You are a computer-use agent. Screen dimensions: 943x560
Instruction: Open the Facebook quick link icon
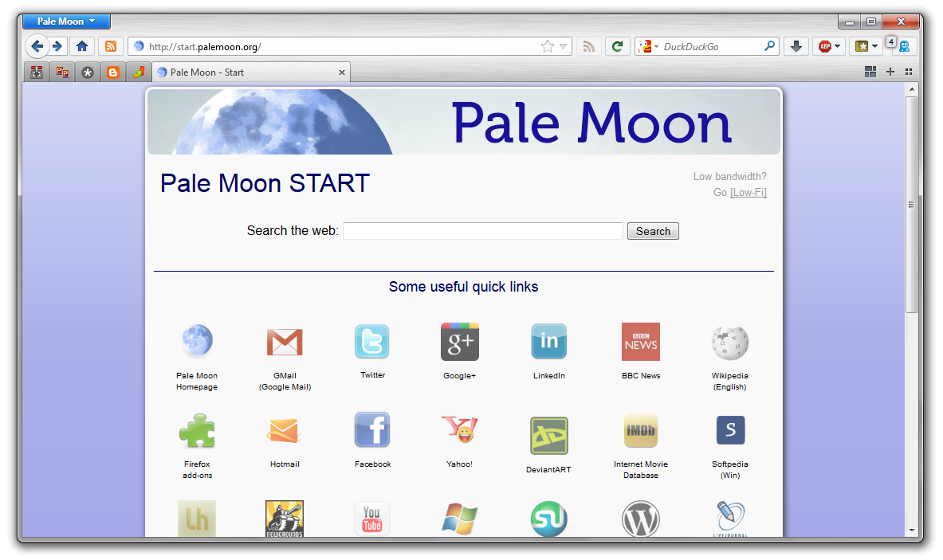372,429
